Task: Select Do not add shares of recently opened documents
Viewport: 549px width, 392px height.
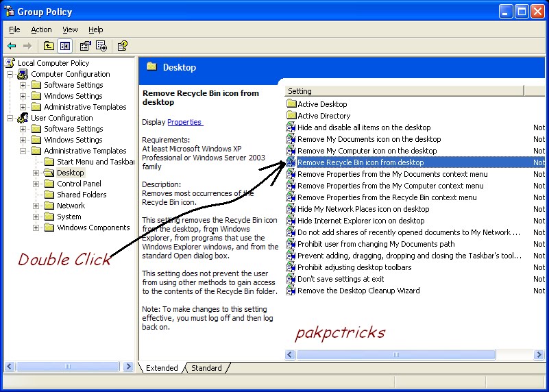Action: pyautogui.click(x=408, y=232)
